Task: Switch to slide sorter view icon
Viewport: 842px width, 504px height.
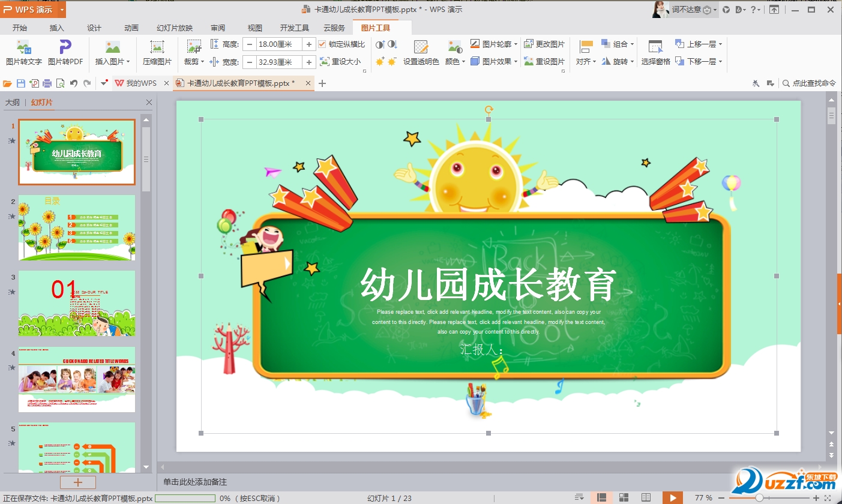Action: 624,497
